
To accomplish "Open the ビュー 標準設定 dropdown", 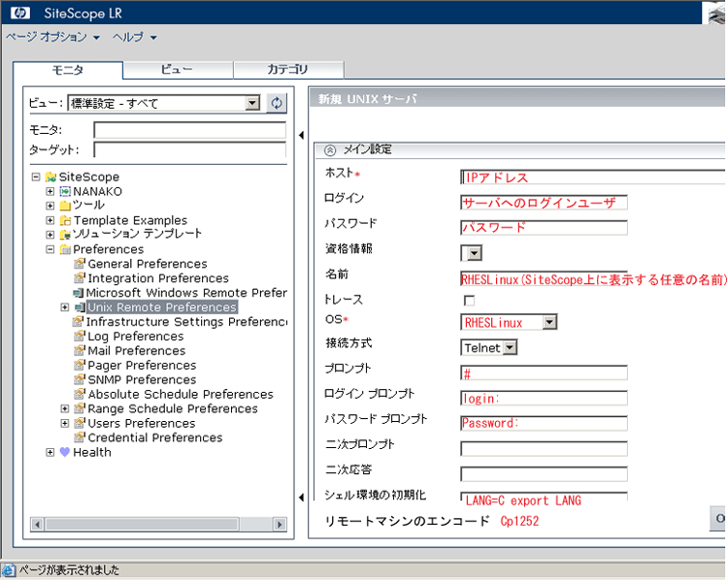I will pos(252,103).
